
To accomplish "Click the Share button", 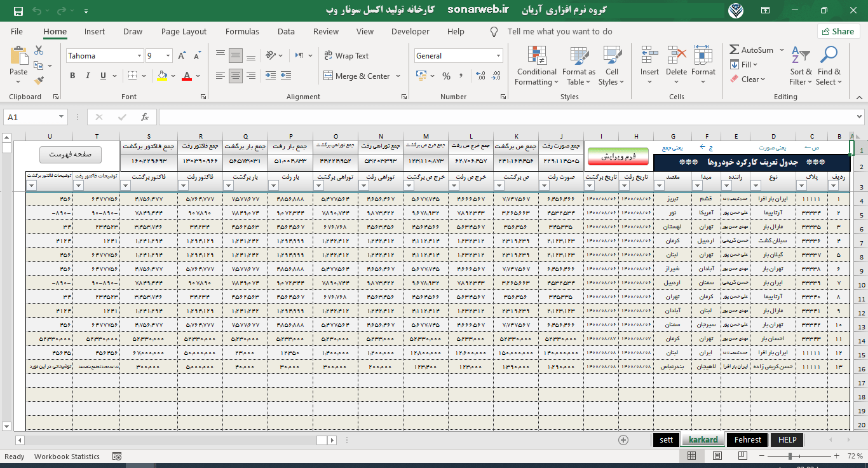I will 838,31.
